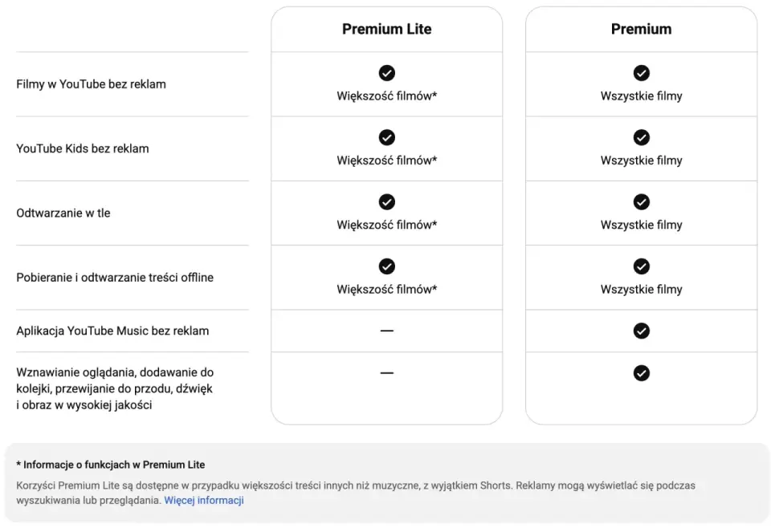Click Premium checkmark for YouTube Kids bez reklam
The width and height of the screenshot is (771, 532).
tap(641, 137)
